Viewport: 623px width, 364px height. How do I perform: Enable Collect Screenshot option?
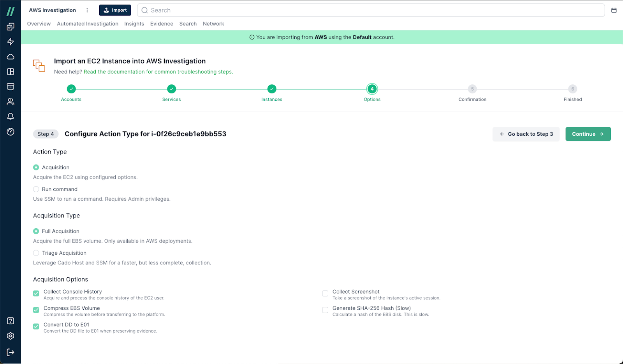click(325, 294)
